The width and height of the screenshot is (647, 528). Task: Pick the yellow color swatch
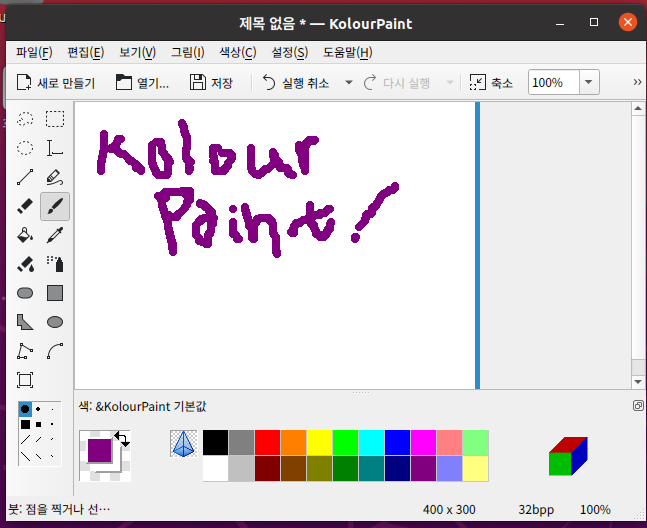click(x=319, y=443)
